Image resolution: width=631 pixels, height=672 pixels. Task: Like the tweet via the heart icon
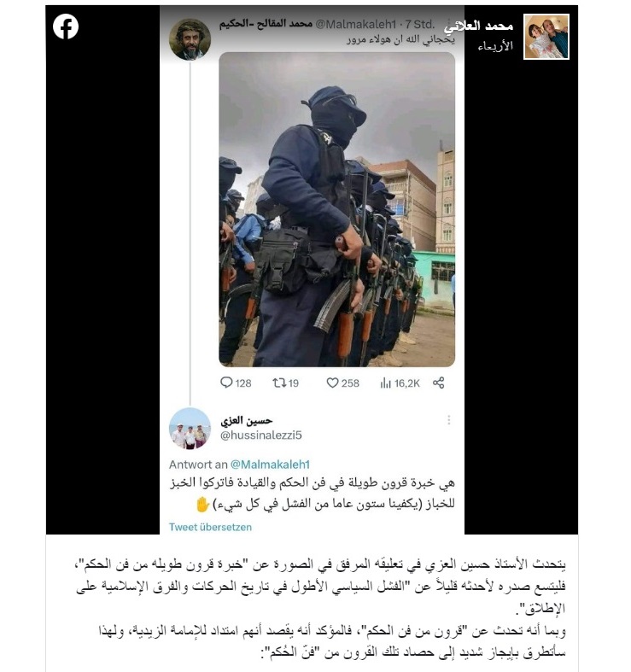pos(333,383)
